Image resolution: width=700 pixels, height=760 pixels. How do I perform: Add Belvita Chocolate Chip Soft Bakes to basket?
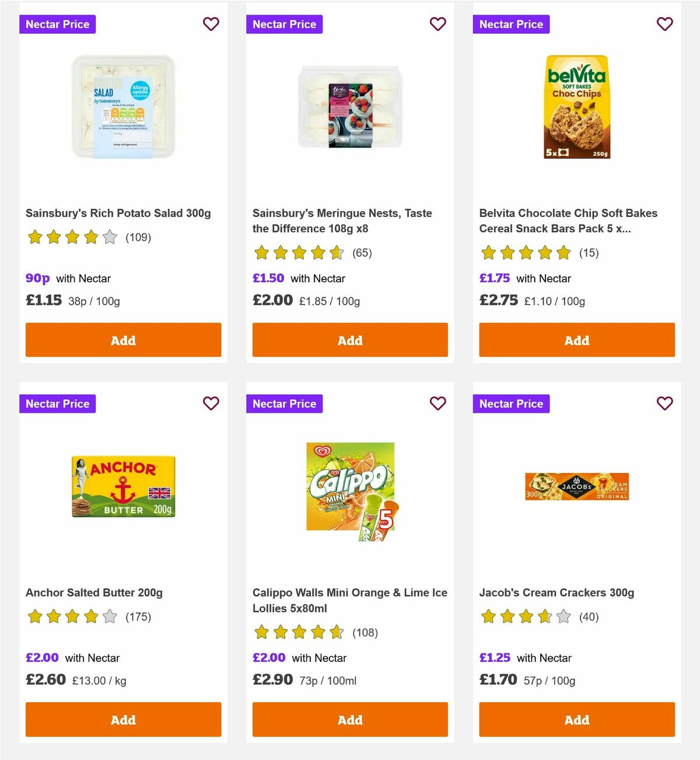(576, 339)
